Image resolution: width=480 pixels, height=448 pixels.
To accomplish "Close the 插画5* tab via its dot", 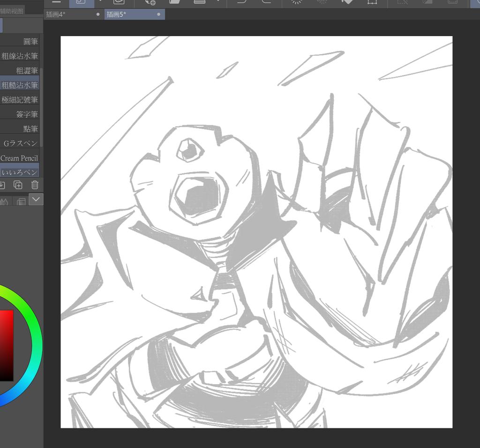I will coord(158,14).
